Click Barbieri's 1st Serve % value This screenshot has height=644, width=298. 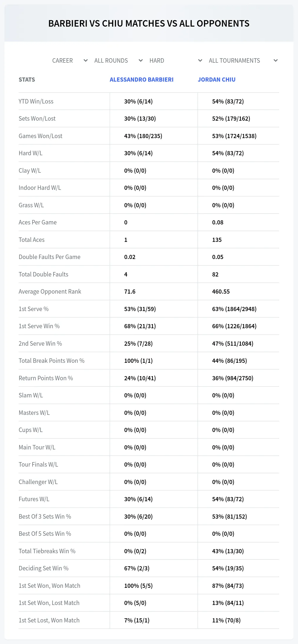click(140, 309)
